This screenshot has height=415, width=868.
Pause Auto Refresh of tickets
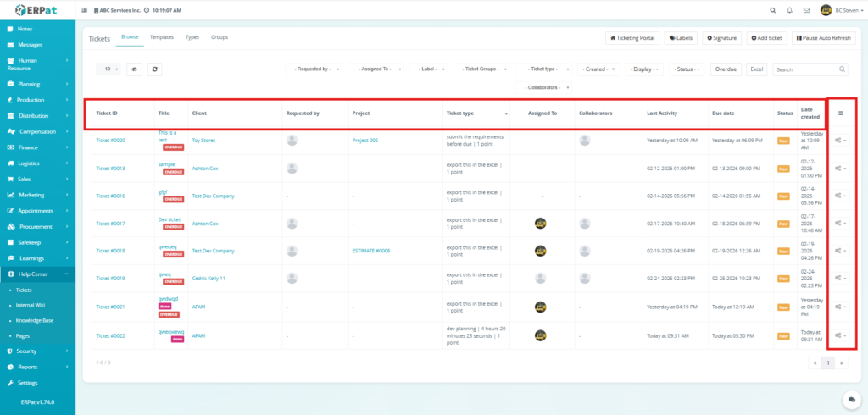(x=823, y=38)
